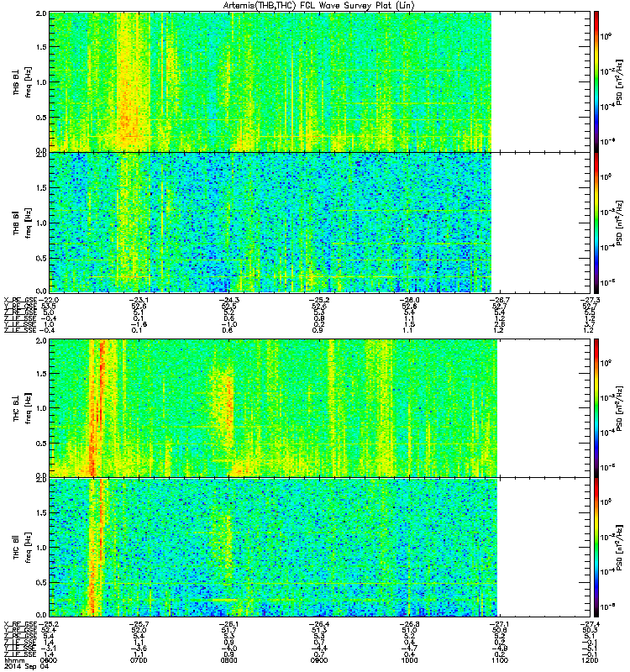
Task: Click the THC X_RE_GSE value '-25.7'
Action: [139, 624]
